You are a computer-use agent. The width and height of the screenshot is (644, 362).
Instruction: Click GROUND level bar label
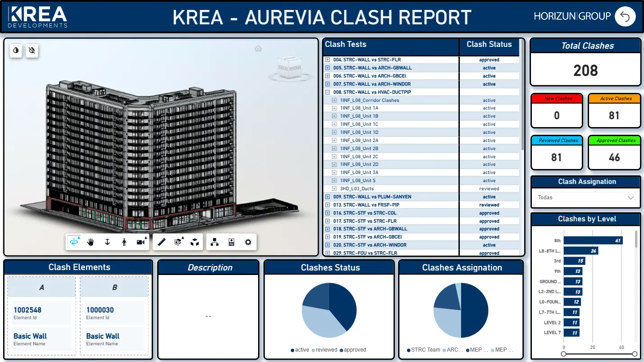coord(550,282)
